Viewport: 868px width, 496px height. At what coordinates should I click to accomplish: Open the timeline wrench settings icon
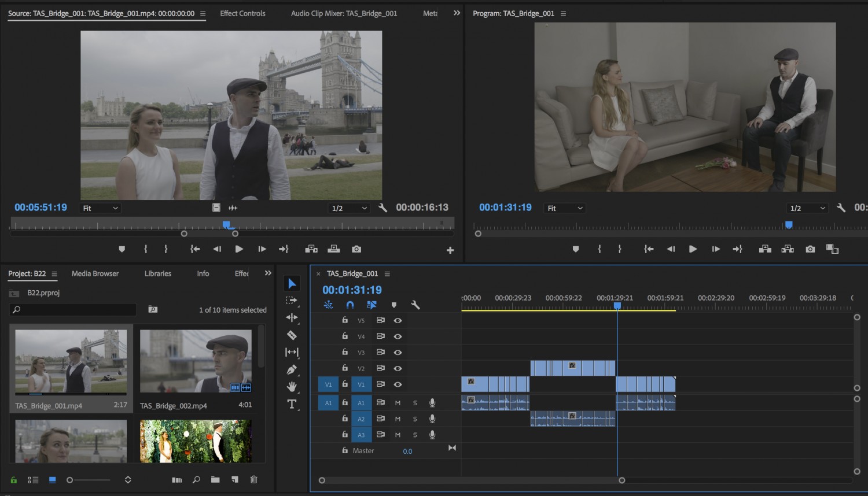tap(415, 305)
